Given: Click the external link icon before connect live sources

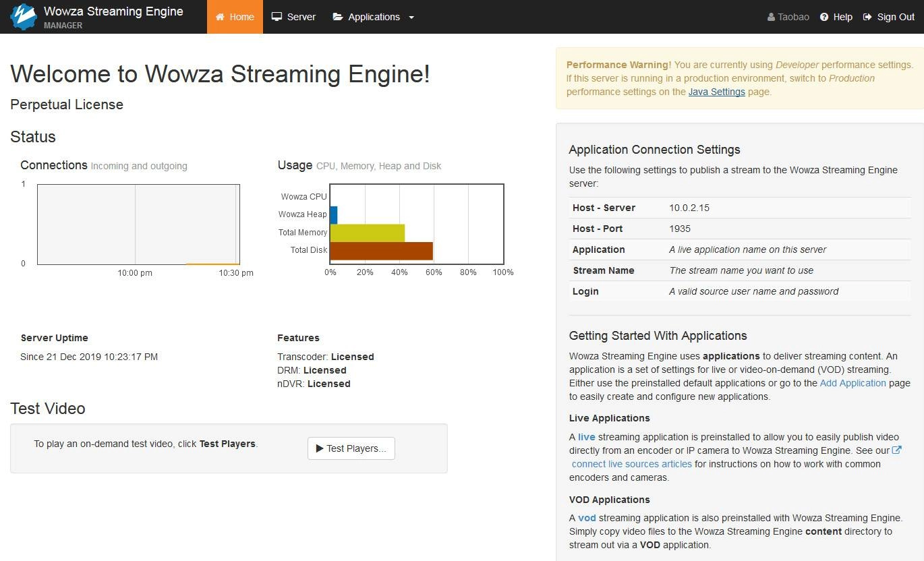Looking at the screenshot, I should [x=896, y=450].
